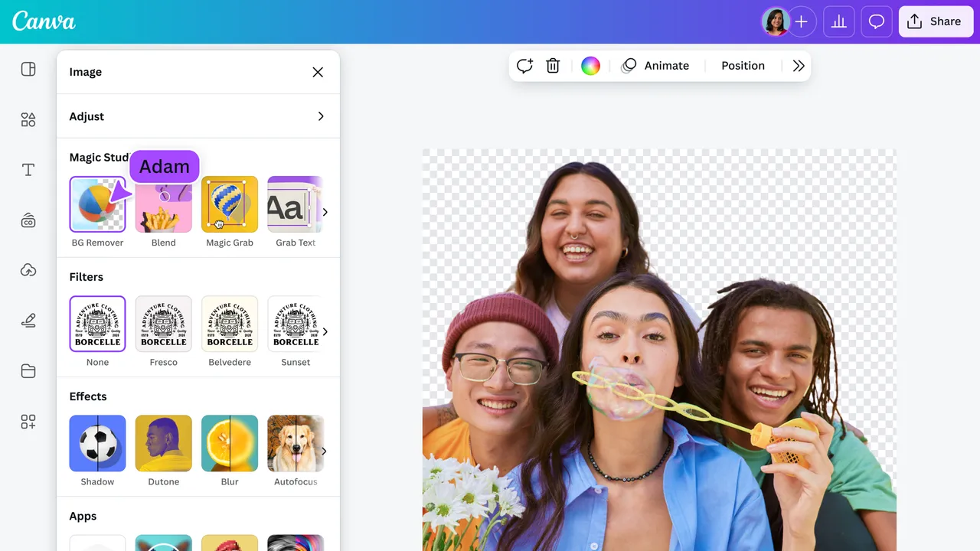Open the Projects folder icon

pyautogui.click(x=28, y=371)
